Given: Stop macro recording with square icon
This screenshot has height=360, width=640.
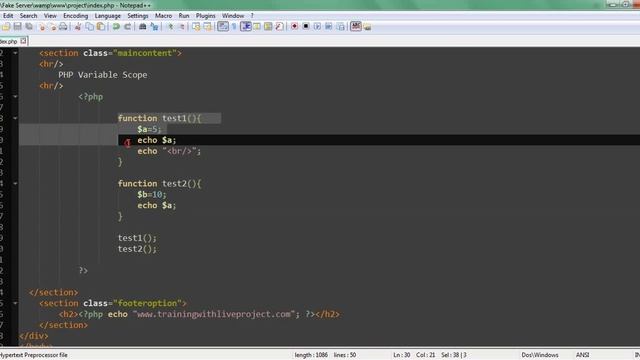Looking at the screenshot, I should tap(306, 27).
